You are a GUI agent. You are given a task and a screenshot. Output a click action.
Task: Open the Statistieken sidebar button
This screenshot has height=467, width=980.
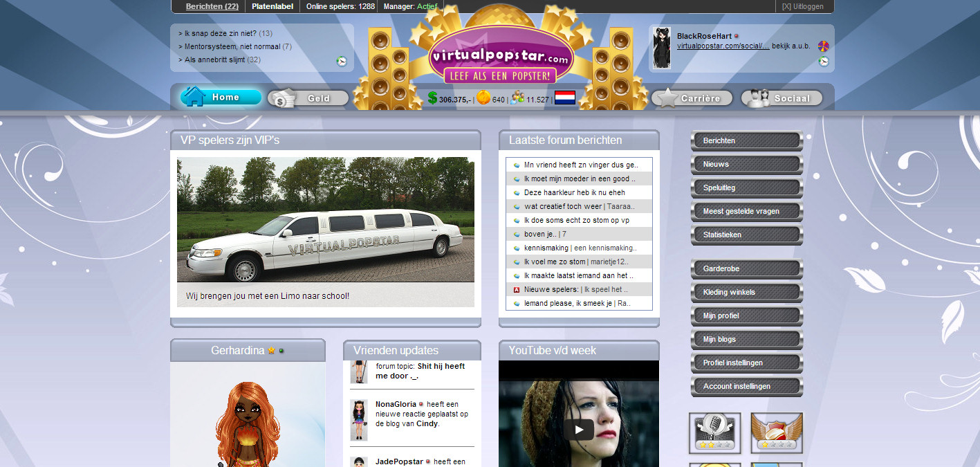click(x=746, y=235)
